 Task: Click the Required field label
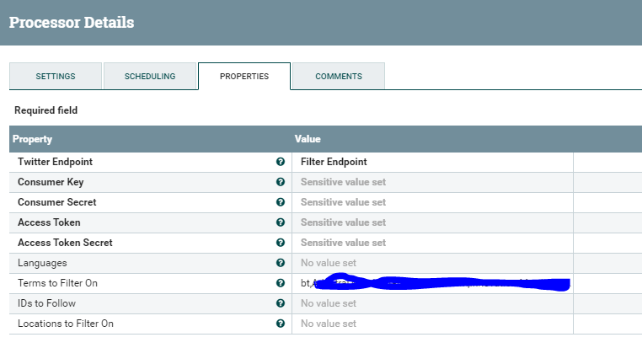tap(45, 110)
